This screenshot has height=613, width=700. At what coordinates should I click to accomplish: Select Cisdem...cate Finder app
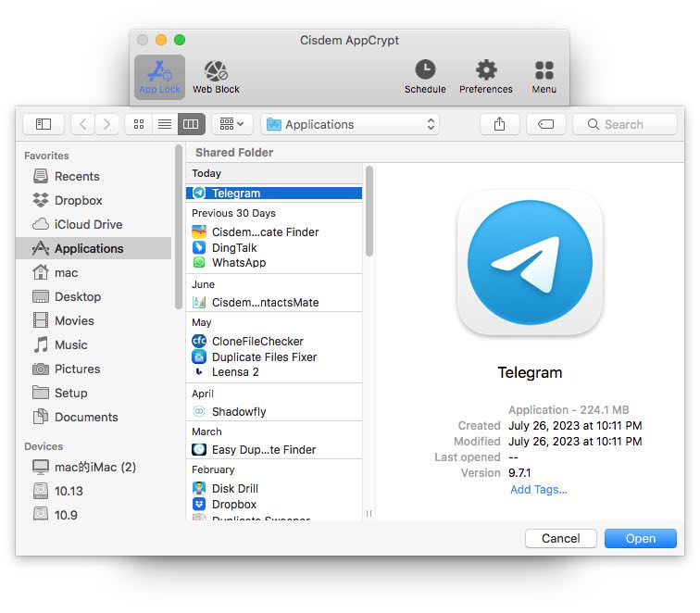pyautogui.click(x=274, y=232)
